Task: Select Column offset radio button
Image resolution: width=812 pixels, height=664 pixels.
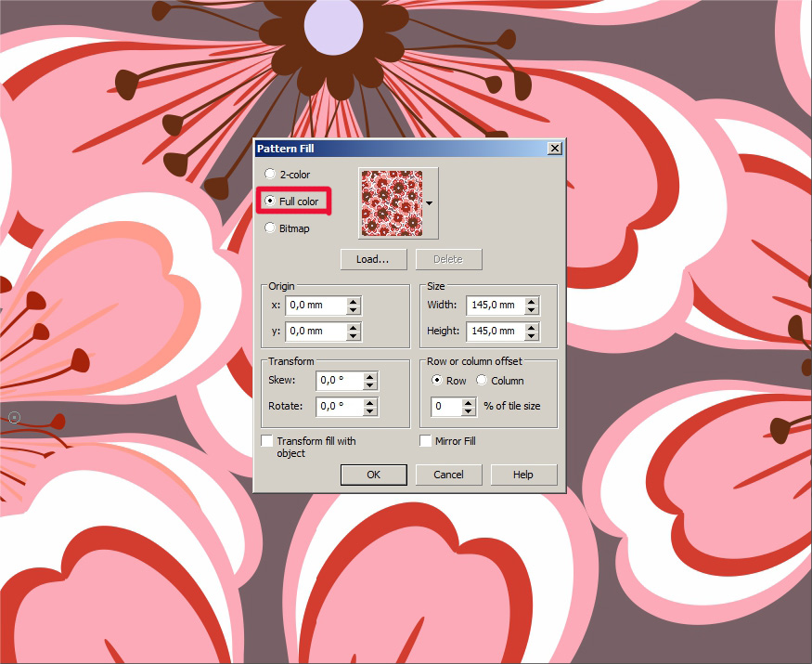Action: tap(482, 381)
